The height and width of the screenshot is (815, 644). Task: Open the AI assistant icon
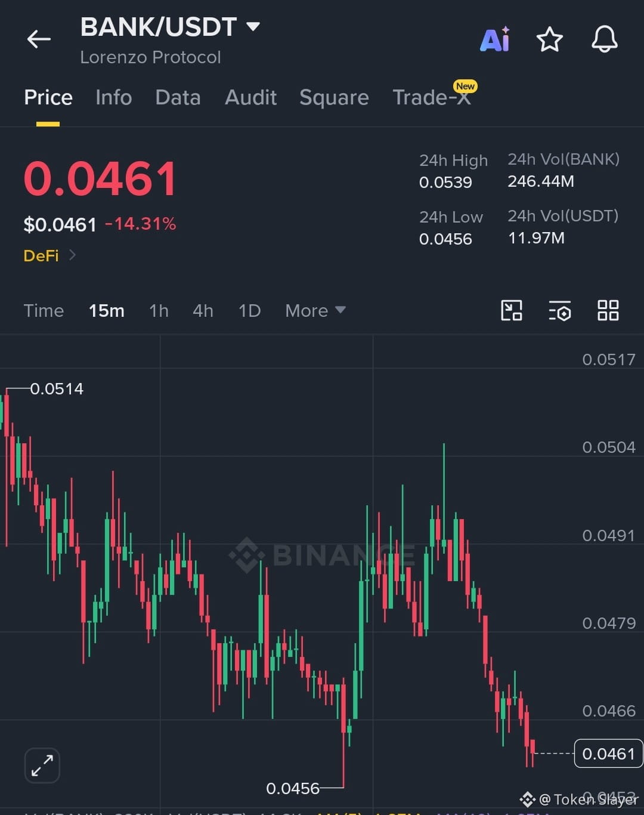click(495, 39)
